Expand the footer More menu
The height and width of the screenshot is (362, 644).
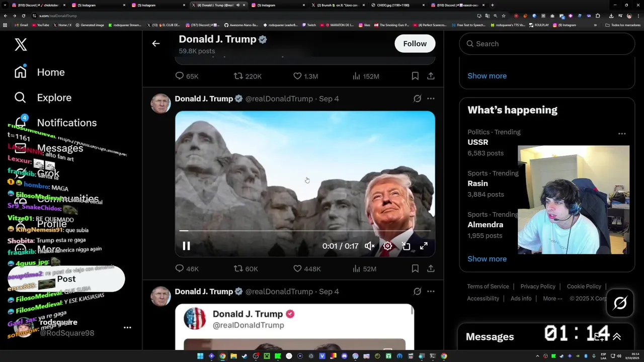pos(552,299)
